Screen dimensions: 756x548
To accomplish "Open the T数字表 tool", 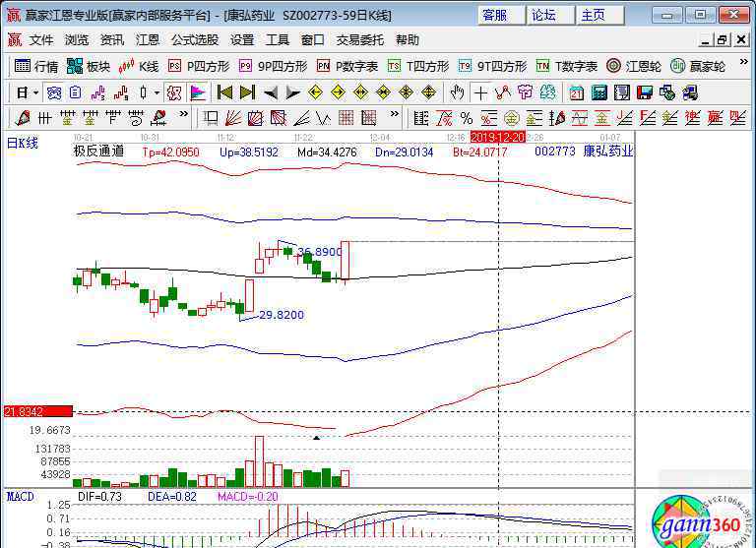I will [x=567, y=66].
